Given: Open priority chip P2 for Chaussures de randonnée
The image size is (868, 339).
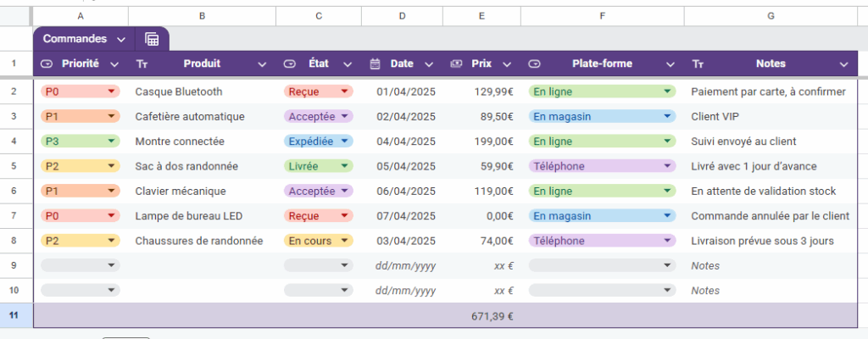Looking at the screenshot, I should [x=81, y=241].
